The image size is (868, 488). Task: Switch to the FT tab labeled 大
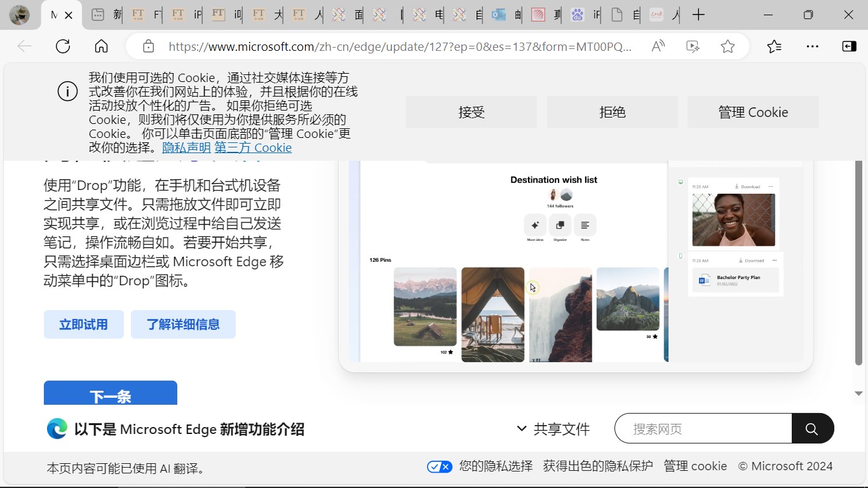click(x=266, y=15)
